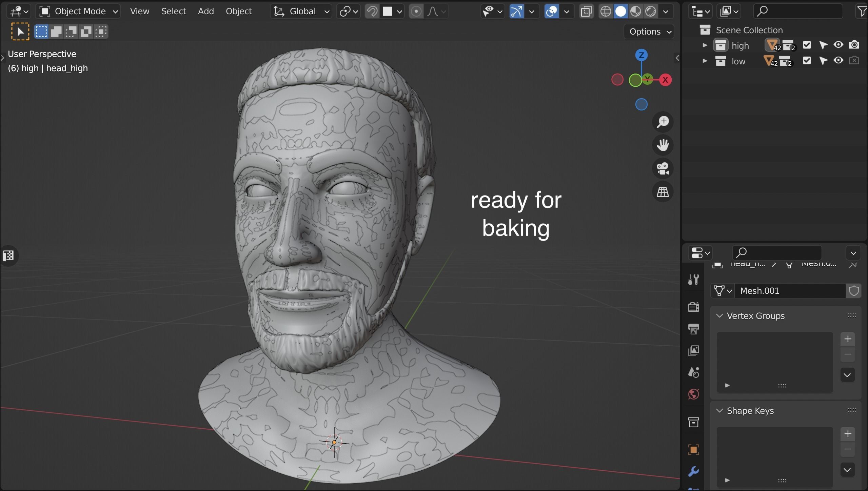868x491 pixels.
Task: Open vertex group specials menu
Action: pyautogui.click(x=847, y=375)
